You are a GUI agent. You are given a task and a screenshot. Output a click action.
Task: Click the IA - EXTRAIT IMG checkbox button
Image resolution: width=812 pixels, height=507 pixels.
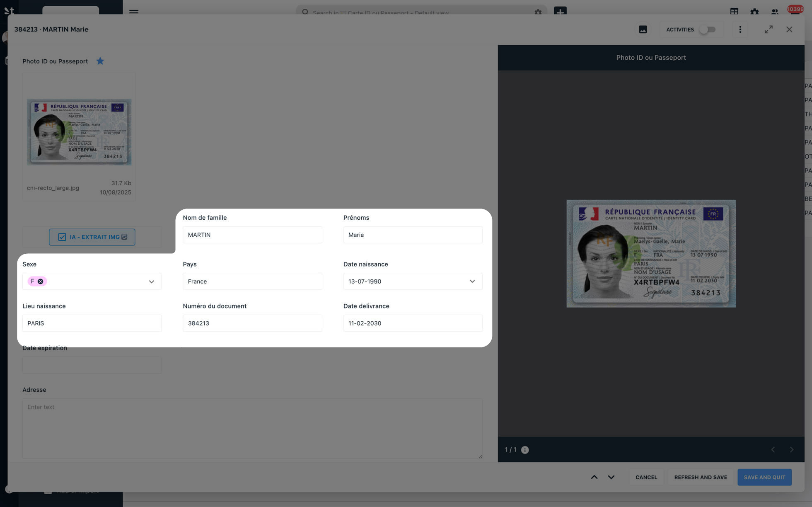pos(92,237)
